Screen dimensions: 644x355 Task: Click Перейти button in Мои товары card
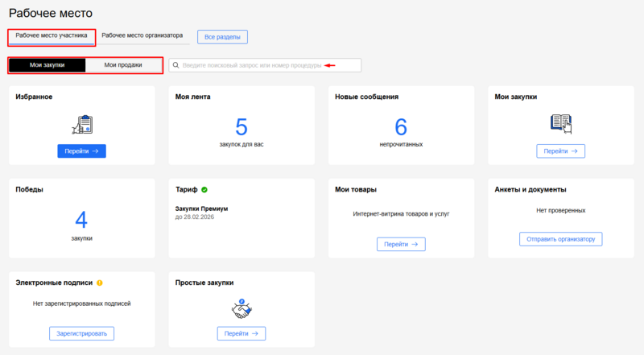click(401, 244)
